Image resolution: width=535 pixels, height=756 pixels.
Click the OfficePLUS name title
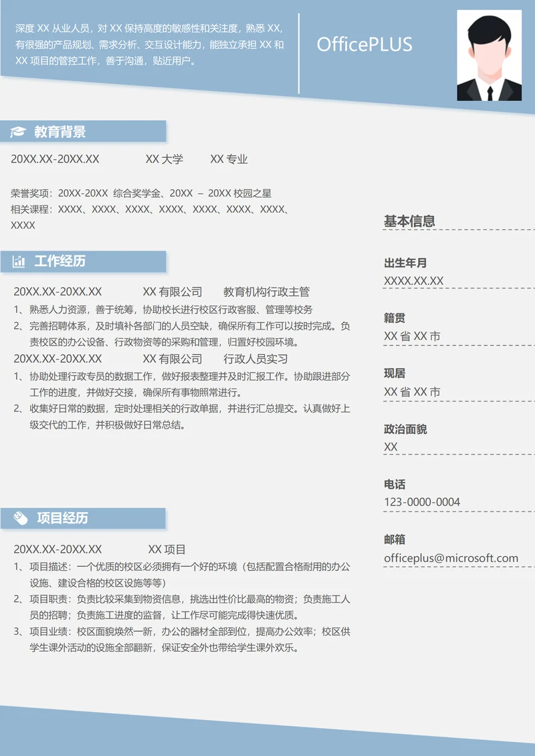364,45
